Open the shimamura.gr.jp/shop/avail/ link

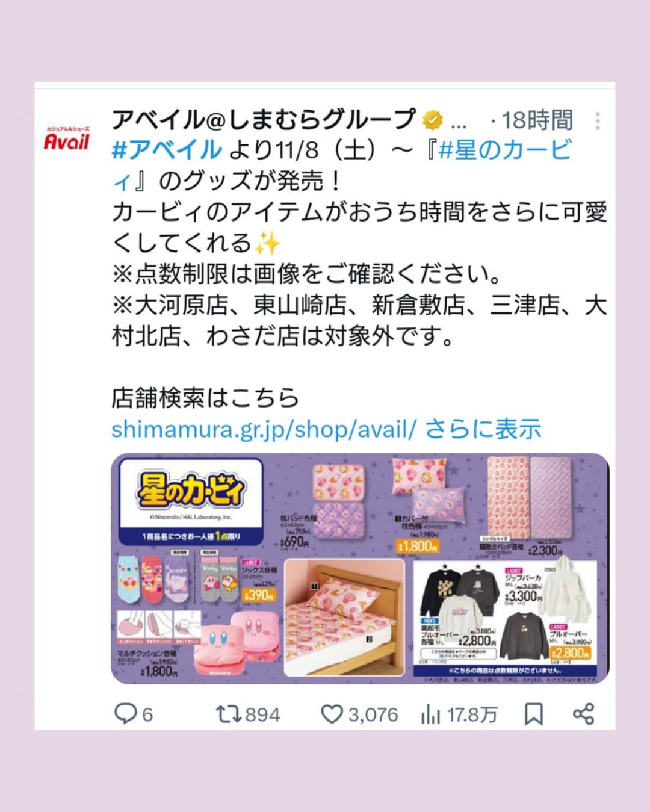click(264, 429)
